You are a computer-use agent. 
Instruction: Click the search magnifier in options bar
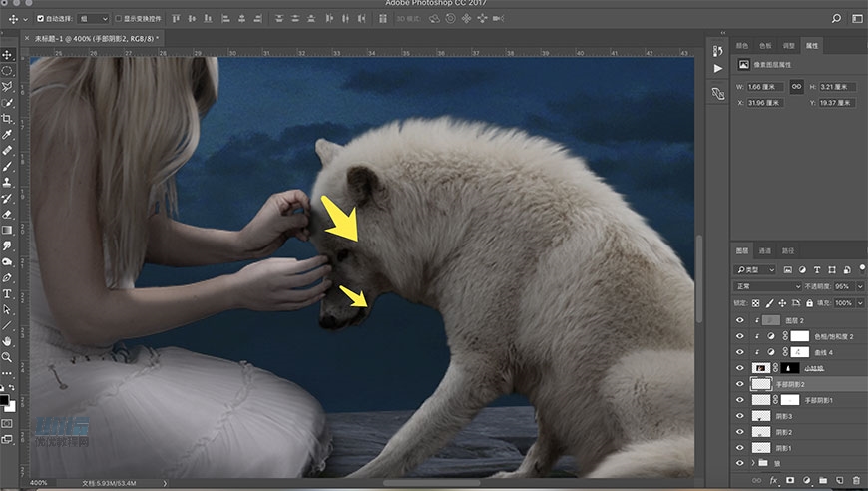[x=836, y=19]
